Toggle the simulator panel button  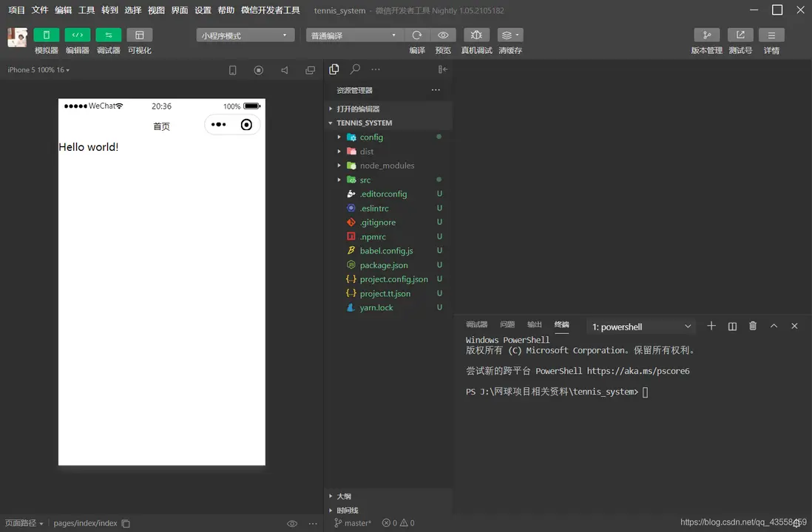coord(46,35)
